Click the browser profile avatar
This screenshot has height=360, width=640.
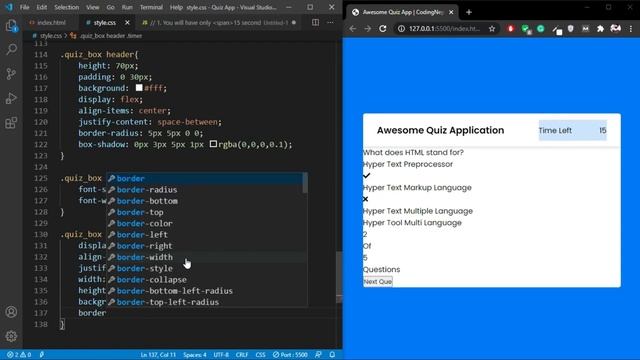[616, 29]
